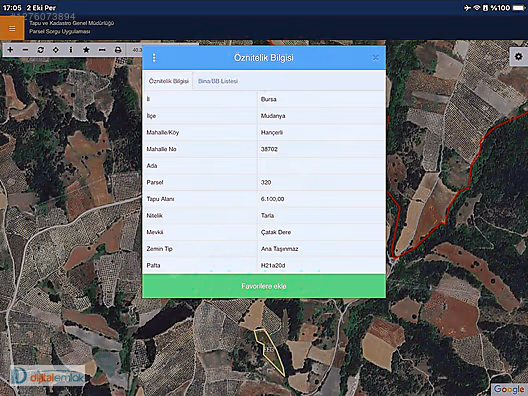Tap the Wi-Fi status icon

point(476,7)
